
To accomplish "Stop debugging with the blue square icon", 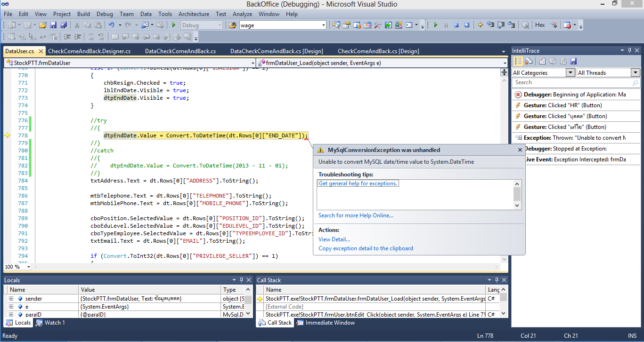I will [x=457, y=25].
